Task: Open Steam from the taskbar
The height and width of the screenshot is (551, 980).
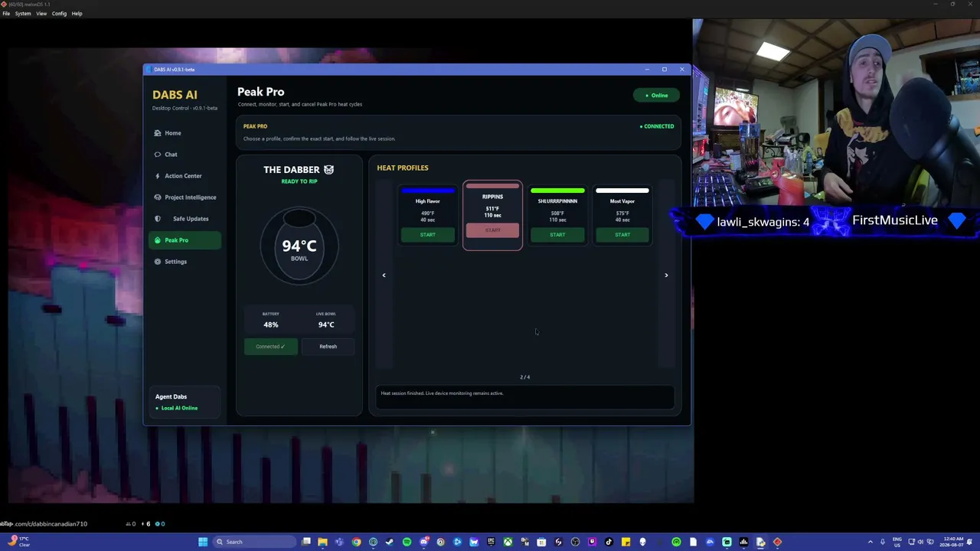Action: click(x=390, y=542)
